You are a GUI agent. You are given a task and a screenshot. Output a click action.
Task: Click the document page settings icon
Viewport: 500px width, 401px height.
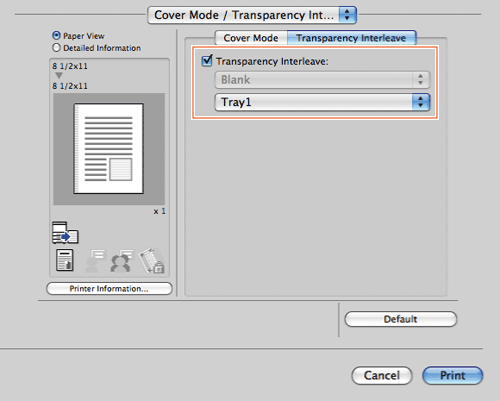tap(65, 260)
